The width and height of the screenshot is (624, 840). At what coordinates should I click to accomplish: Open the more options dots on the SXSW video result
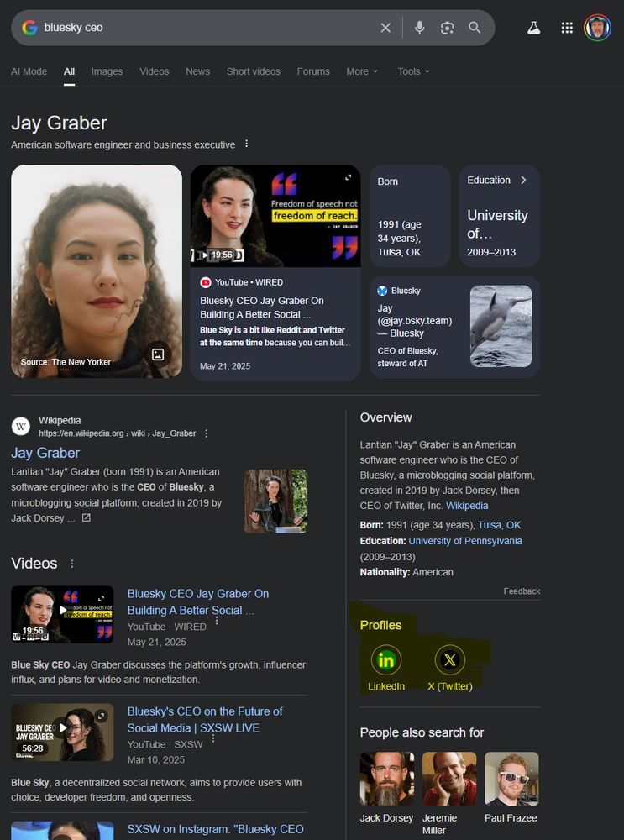coord(213,738)
